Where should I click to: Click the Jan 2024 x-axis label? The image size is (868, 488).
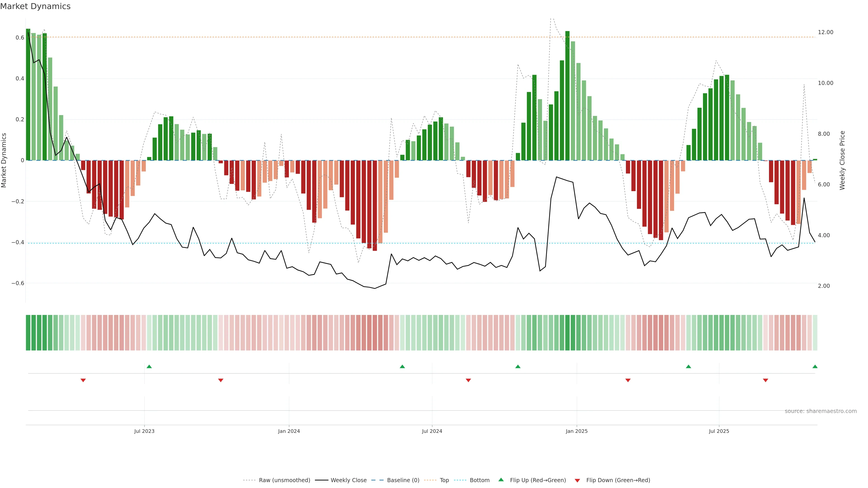[289, 431]
